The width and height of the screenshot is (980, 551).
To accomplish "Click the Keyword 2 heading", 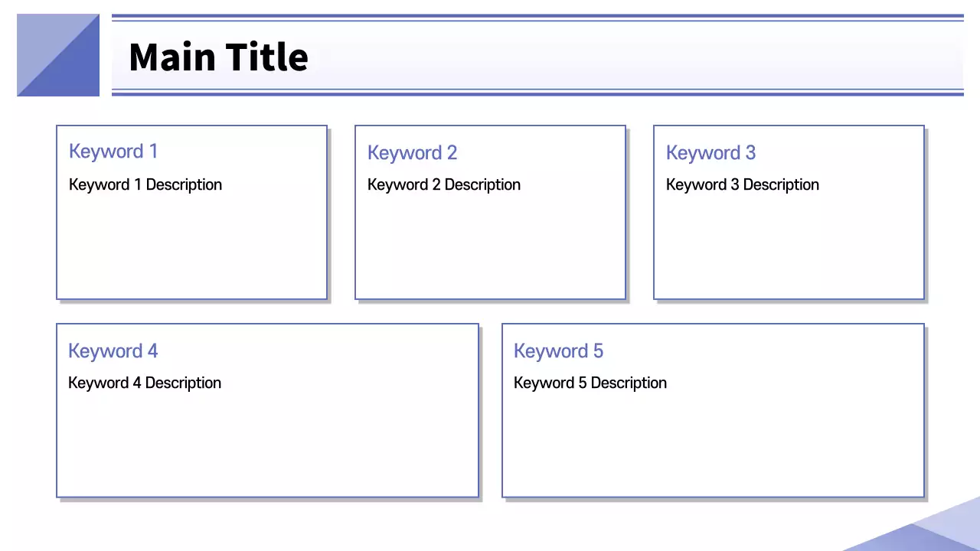I will tap(412, 153).
